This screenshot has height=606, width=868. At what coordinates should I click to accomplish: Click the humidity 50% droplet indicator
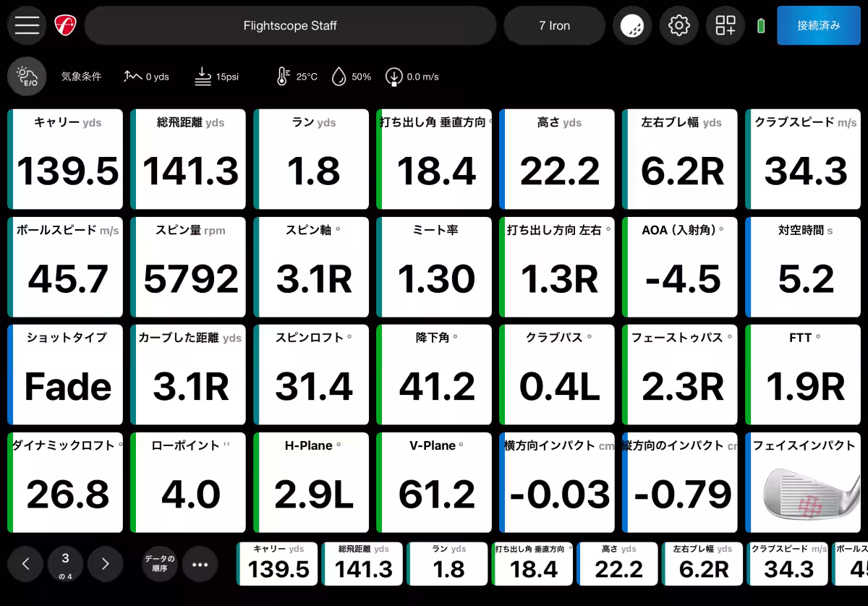click(351, 77)
